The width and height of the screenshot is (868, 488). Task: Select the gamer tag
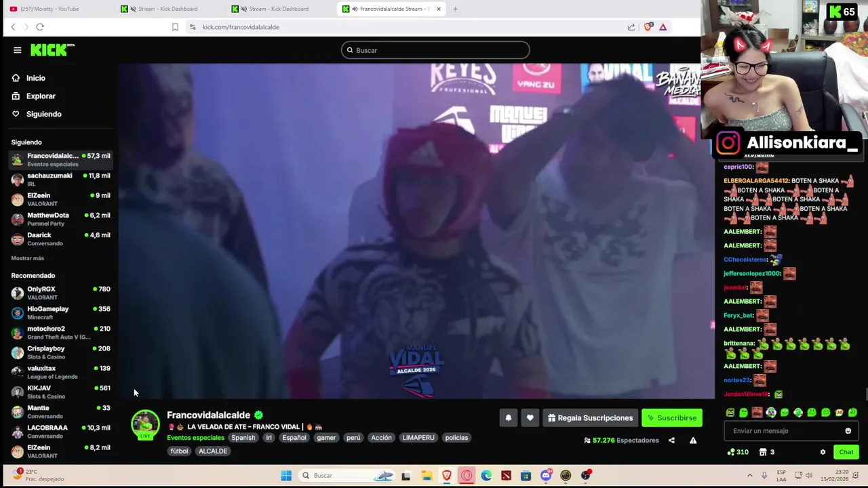coord(326,438)
